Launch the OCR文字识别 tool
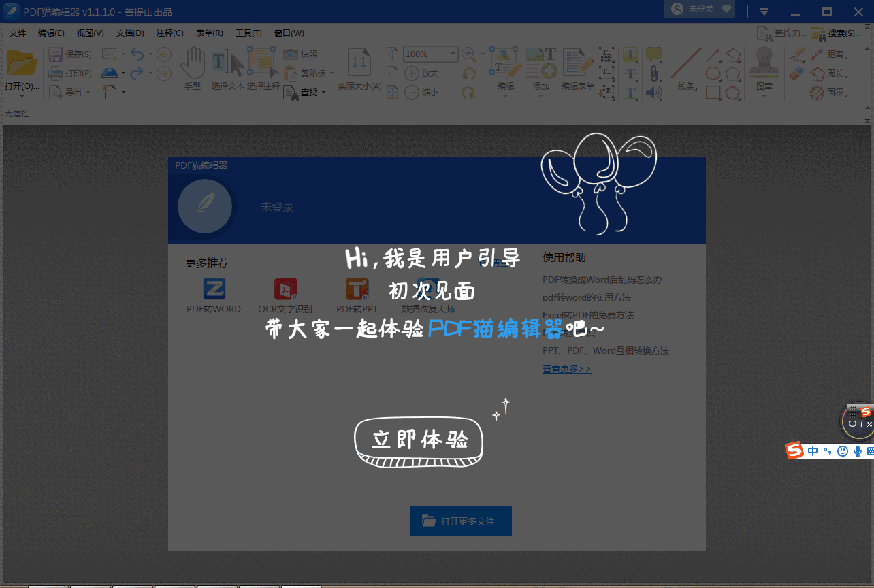874x588 pixels. (x=285, y=288)
